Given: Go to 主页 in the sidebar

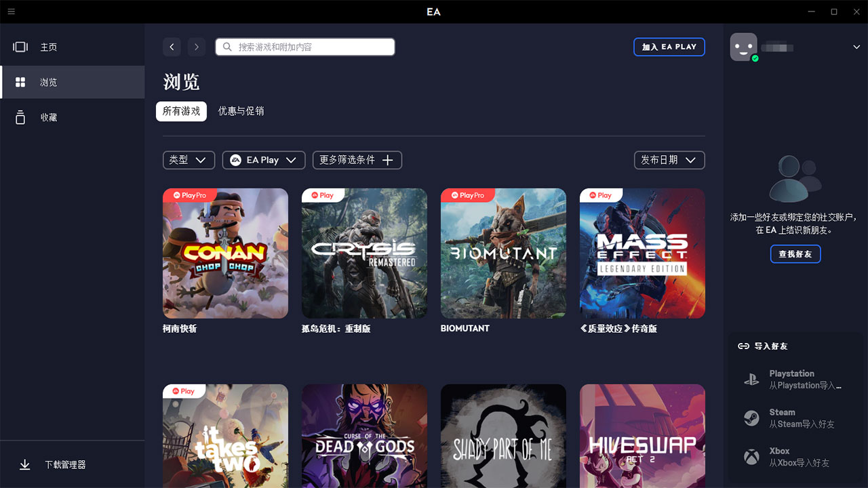Looking at the screenshot, I should (x=73, y=47).
